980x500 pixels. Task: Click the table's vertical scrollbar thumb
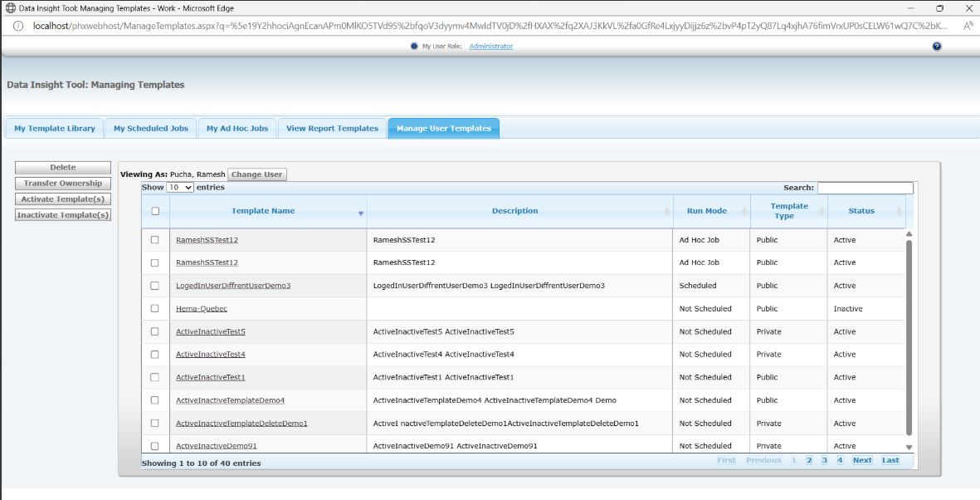909,338
